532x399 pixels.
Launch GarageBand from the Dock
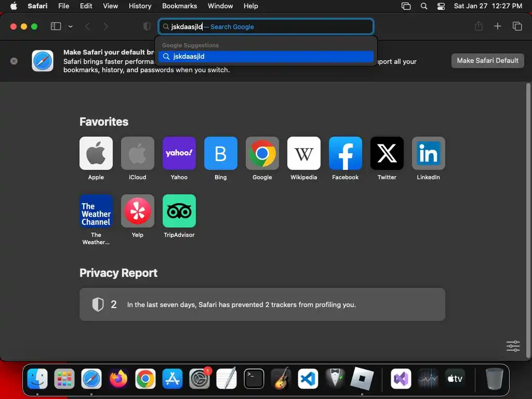click(x=281, y=379)
